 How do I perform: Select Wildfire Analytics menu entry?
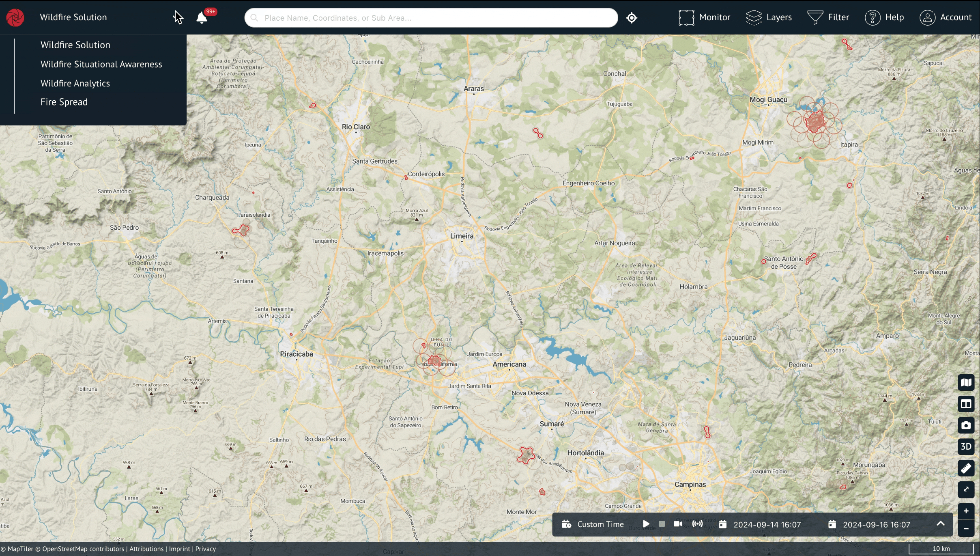tap(75, 83)
